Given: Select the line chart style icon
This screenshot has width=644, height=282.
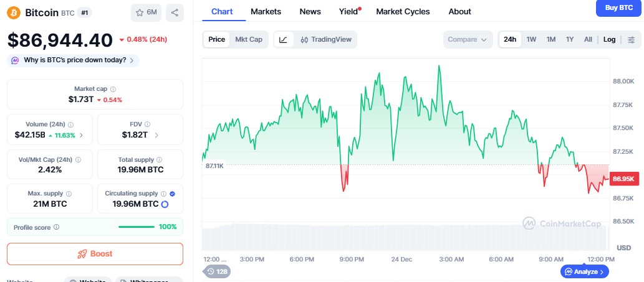Looking at the screenshot, I should pyautogui.click(x=283, y=39).
